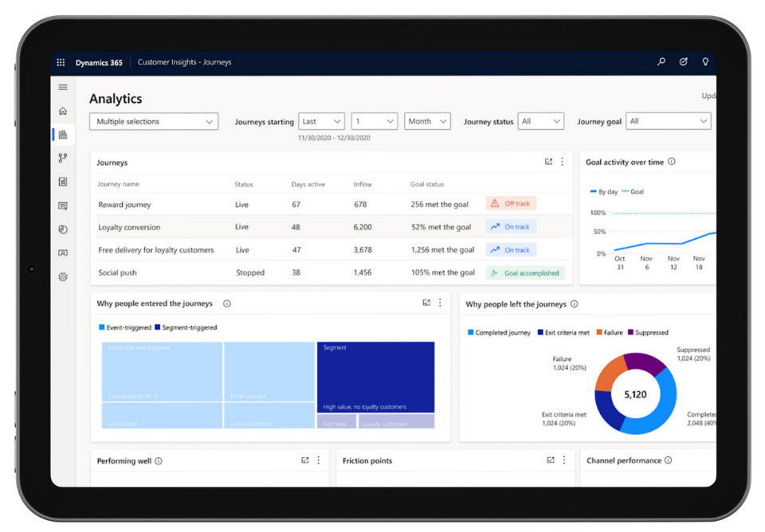Change the Month time unit dropdown
The width and height of the screenshot is (765, 532).
click(x=427, y=122)
